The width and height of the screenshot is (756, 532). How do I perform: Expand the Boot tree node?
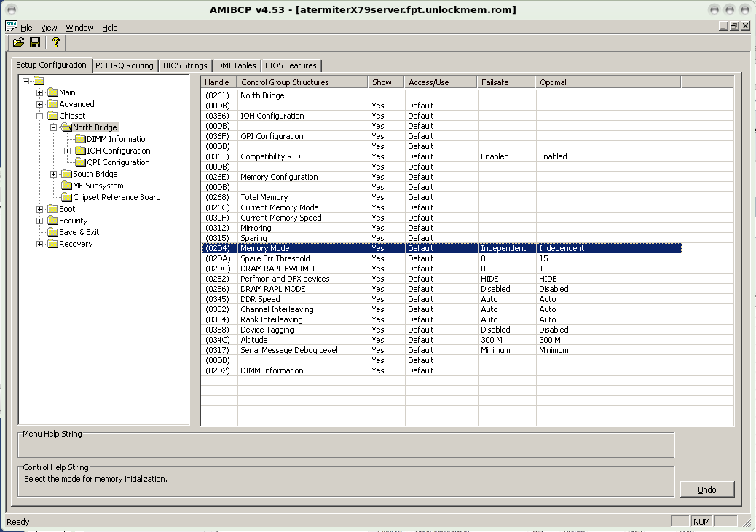39,209
